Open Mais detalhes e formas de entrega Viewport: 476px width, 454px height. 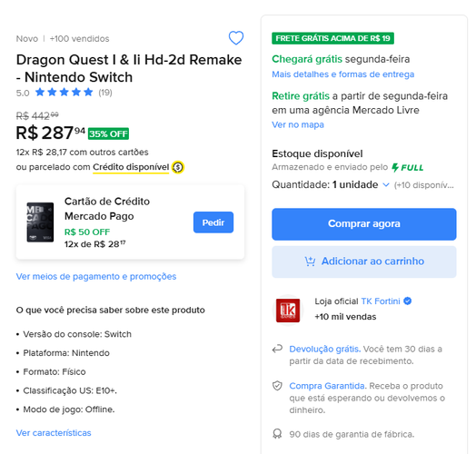point(343,74)
